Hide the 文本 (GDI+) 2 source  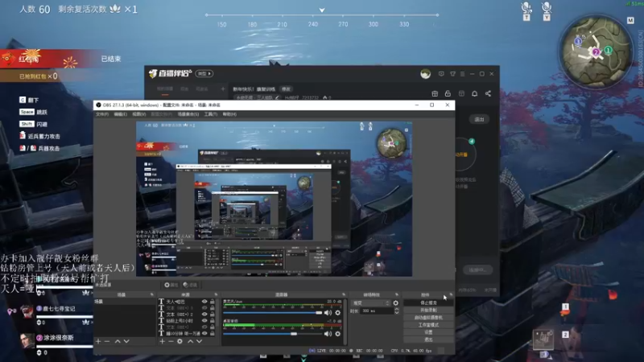(204, 314)
